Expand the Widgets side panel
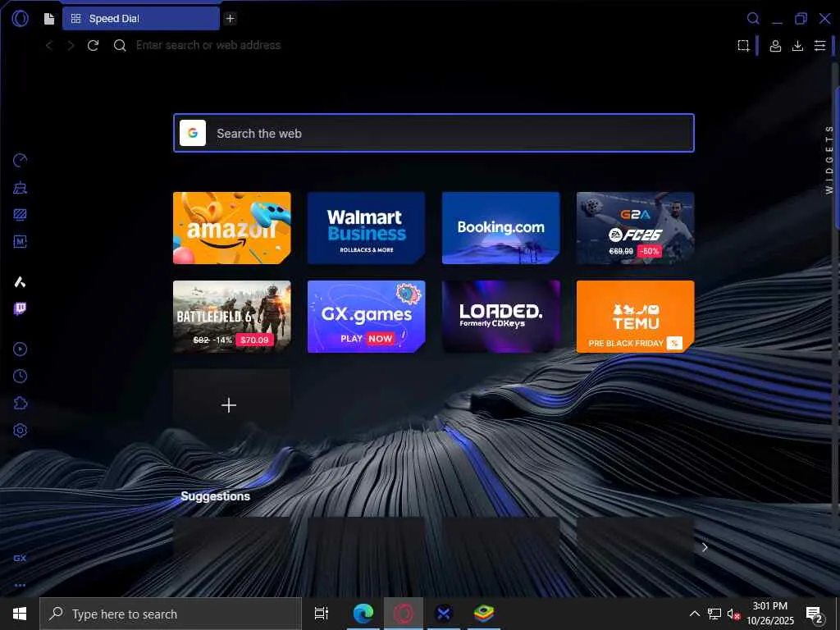Screen dimensions: 840x630 [x=829, y=160]
